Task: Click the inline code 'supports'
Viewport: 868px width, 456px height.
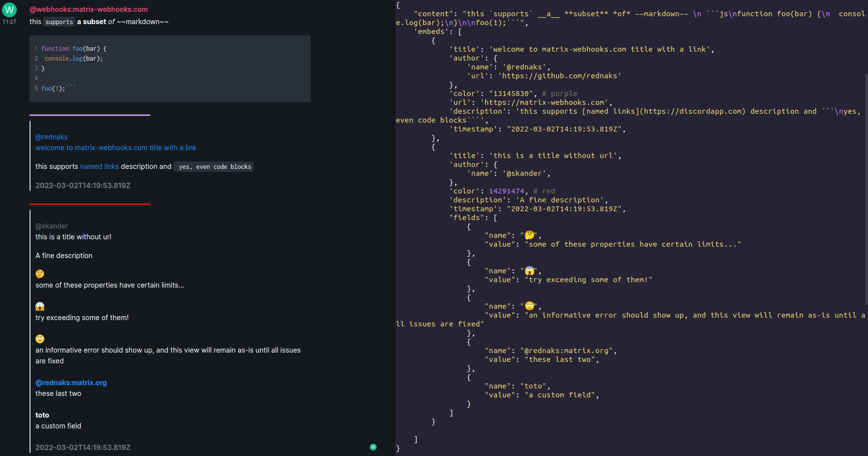Action: tap(59, 22)
